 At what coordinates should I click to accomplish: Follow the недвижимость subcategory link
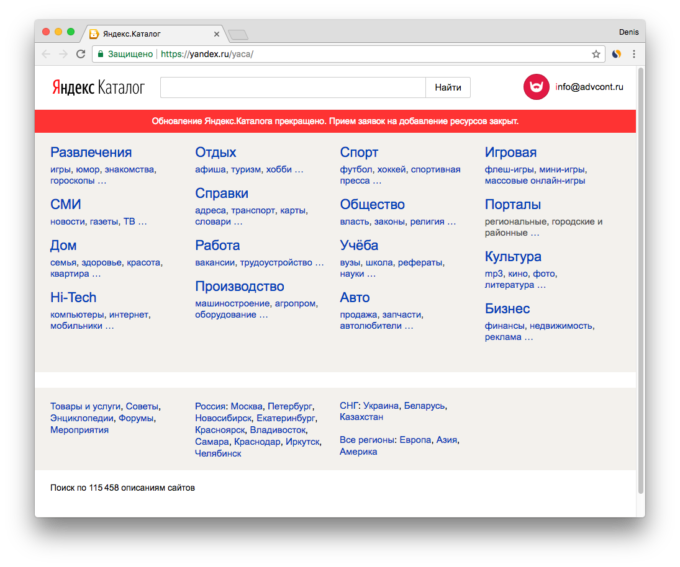(561, 326)
